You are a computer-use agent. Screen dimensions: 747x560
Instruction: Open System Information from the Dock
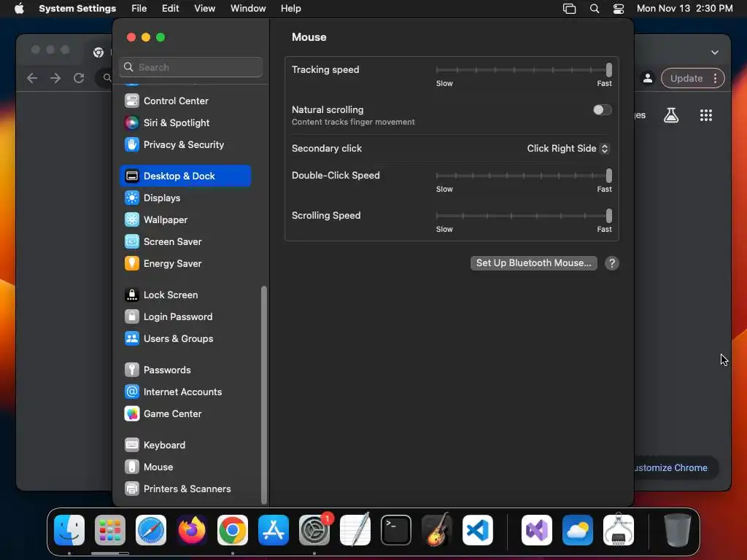pos(619,530)
